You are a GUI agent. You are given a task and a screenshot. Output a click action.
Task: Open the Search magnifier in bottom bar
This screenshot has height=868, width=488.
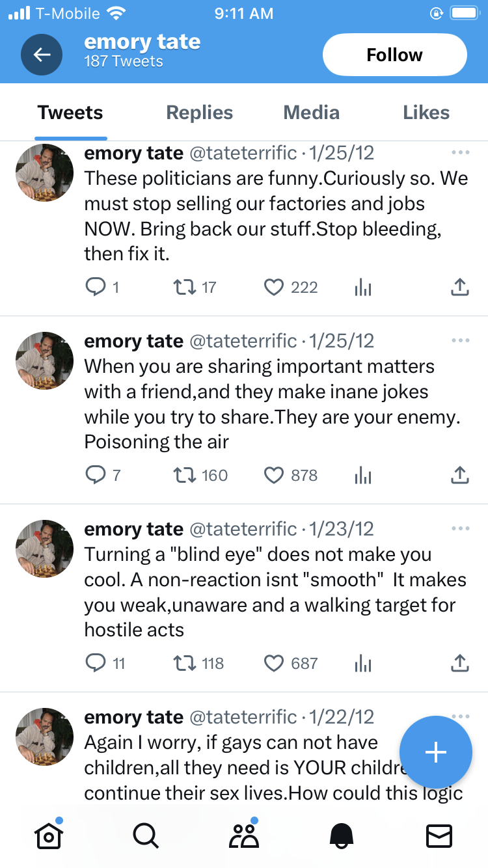146,835
